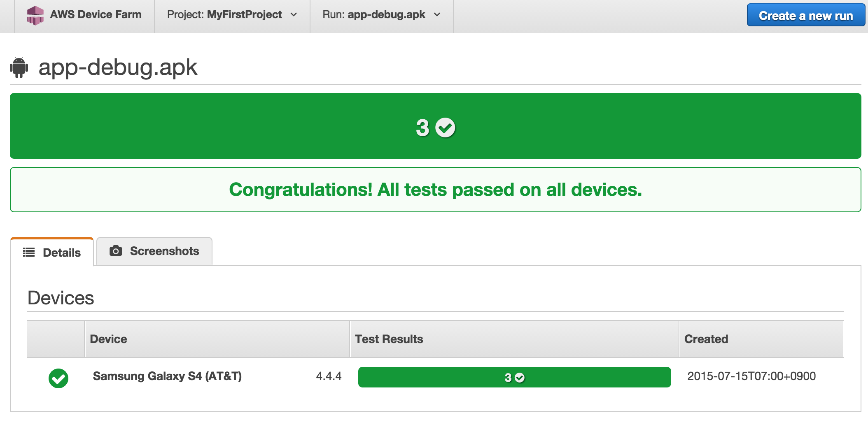Click the green pass checkmark for Samsung Galaxy S4
The image size is (868, 436).
[x=58, y=378]
